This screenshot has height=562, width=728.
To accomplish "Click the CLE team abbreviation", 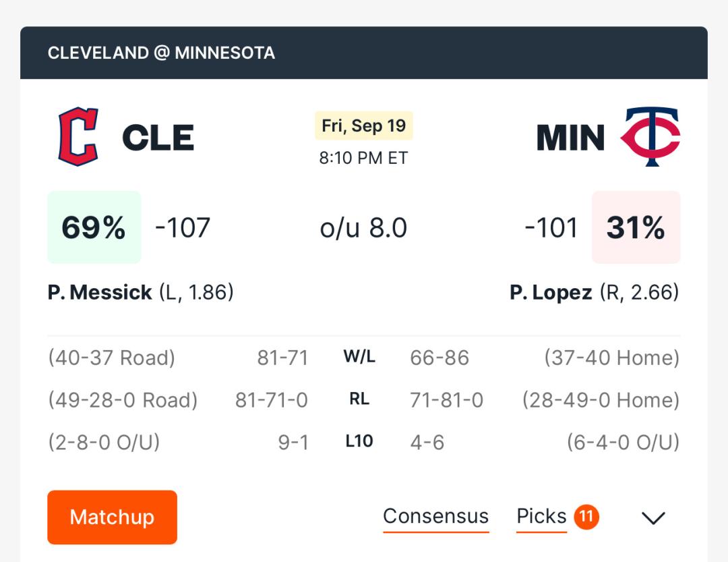I will (x=158, y=138).
